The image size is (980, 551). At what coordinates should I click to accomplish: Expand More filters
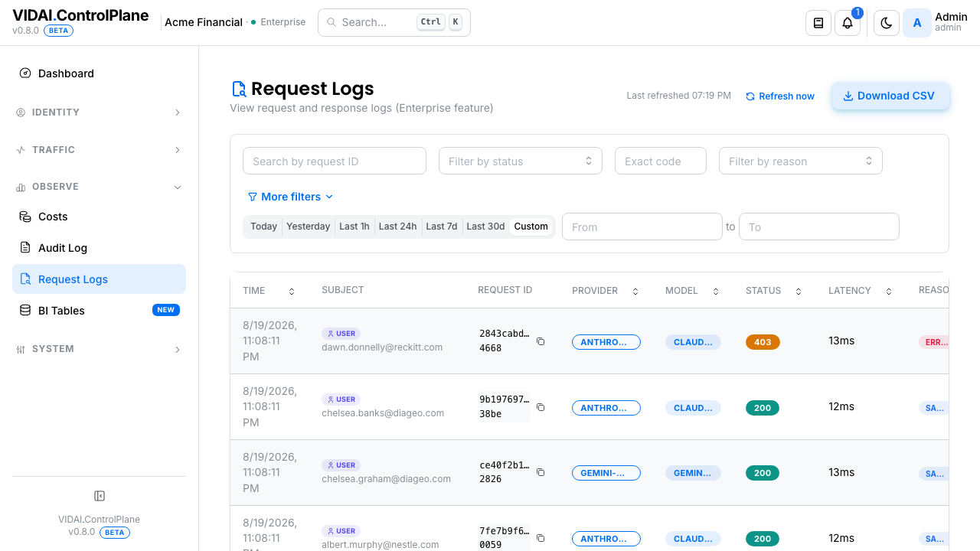pos(290,197)
